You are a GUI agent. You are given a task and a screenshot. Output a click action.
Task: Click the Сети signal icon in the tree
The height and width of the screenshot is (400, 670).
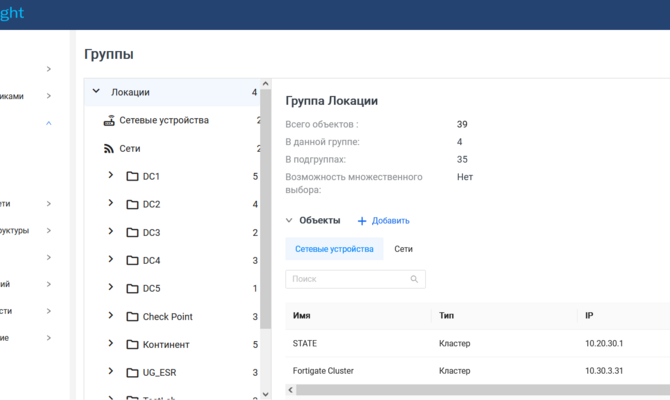click(x=109, y=149)
